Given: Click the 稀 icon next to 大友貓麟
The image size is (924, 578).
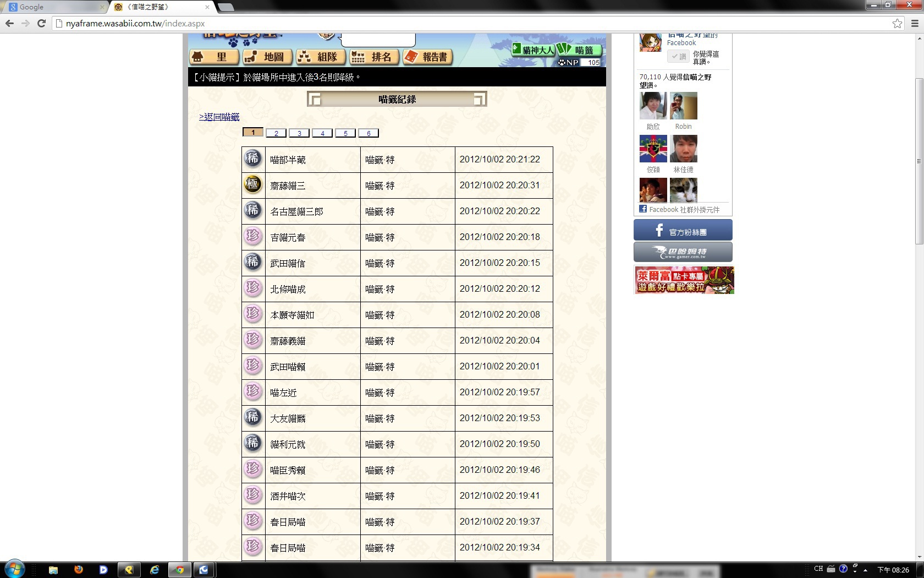Looking at the screenshot, I should click(x=252, y=418).
